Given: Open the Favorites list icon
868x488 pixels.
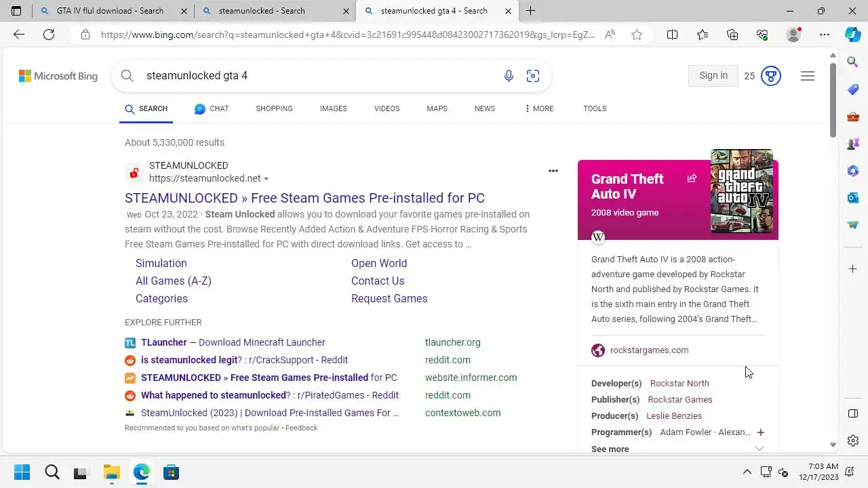Looking at the screenshot, I should pos(703,35).
